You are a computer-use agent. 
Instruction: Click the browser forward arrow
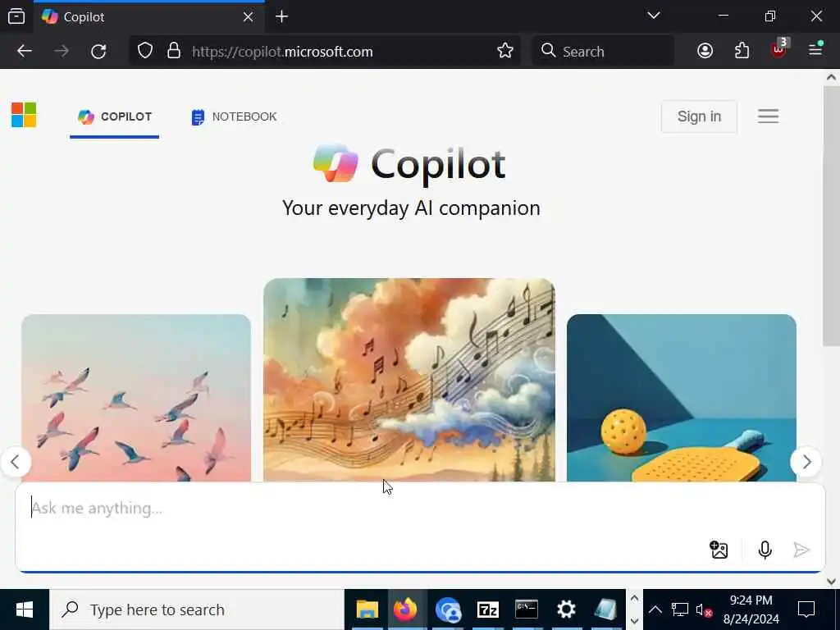point(62,51)
